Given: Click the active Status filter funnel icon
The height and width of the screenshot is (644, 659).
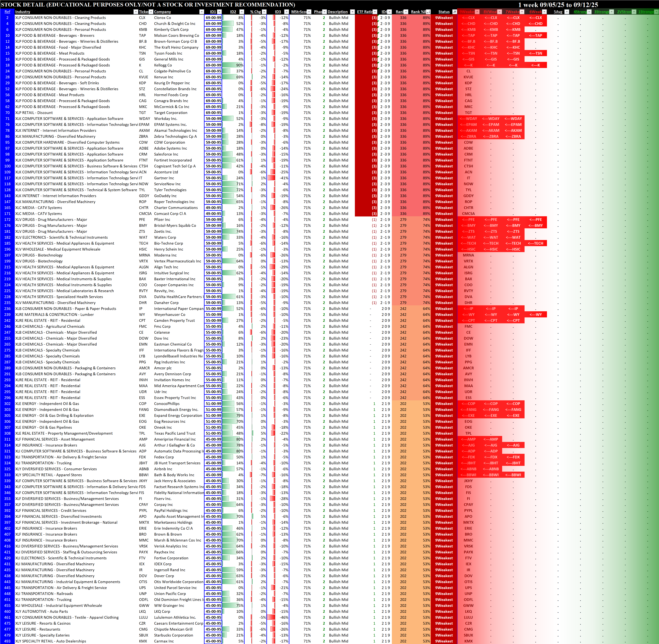Looking at the screenshot, I should (454, 12).
